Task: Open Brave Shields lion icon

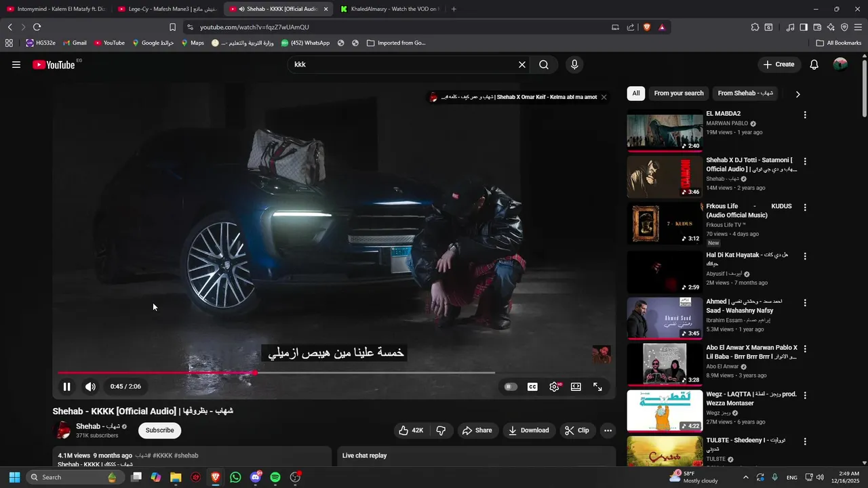Action: click(647, 27)
